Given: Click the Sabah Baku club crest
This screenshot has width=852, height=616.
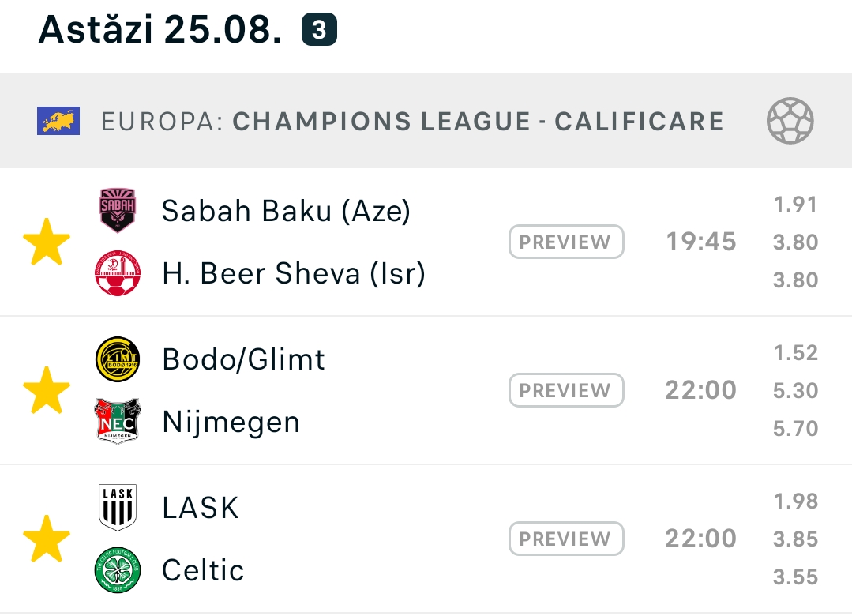Looking at the screenshot, I should point(118,210).
